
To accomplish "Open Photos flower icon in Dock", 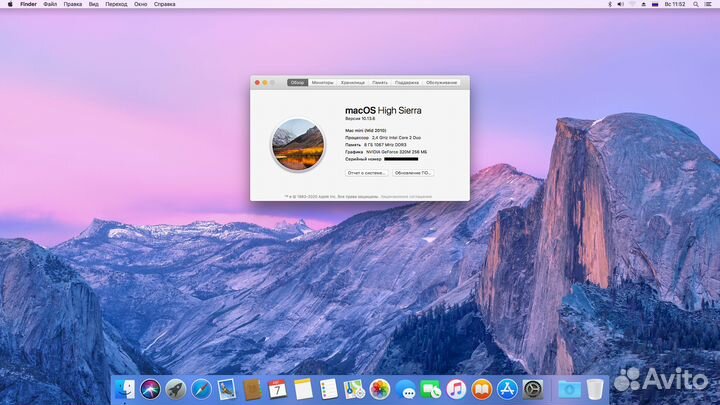I will pyautogui.click(x=380, y=389).
